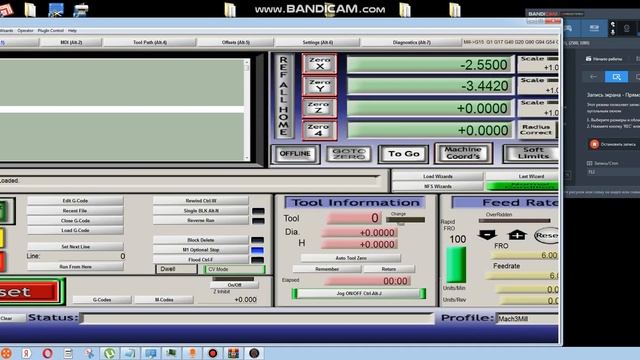The width and height of the screenshot is (640, 360).
Task: Click NFS Wizards button
Action: [438, 186]
